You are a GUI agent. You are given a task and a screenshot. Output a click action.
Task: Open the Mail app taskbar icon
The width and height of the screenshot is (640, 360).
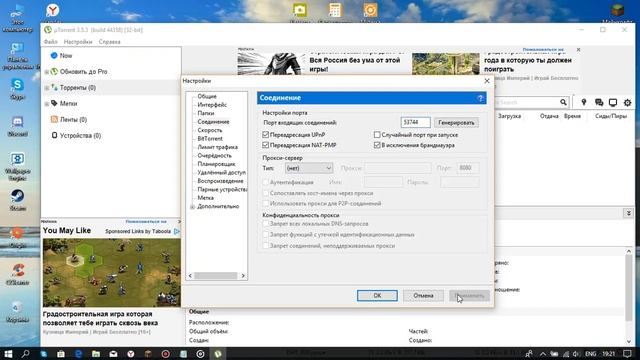[113, 353]
